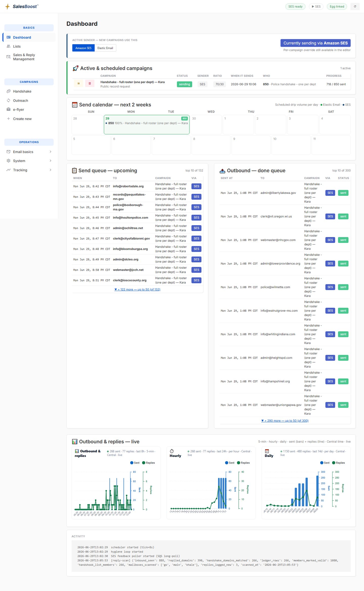Click the System gear icon
The height and width of the screenshot is (591, 364).
click(9, 161)
